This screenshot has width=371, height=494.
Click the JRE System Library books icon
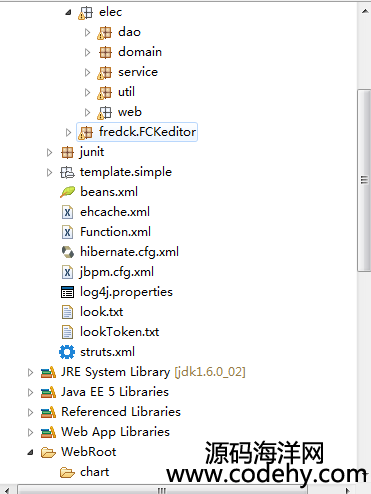pyautogui.click(x=48, y=372)
